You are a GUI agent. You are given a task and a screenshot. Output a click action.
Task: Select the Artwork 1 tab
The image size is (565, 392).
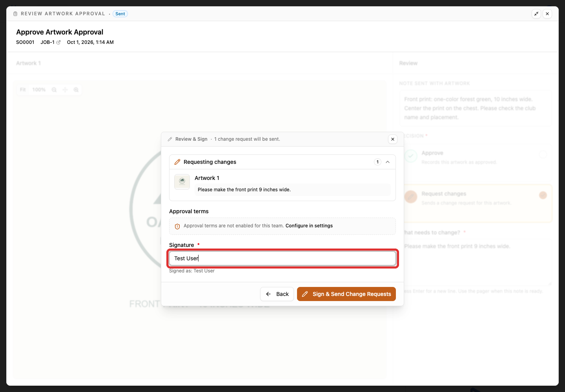(x=28, y=63)
